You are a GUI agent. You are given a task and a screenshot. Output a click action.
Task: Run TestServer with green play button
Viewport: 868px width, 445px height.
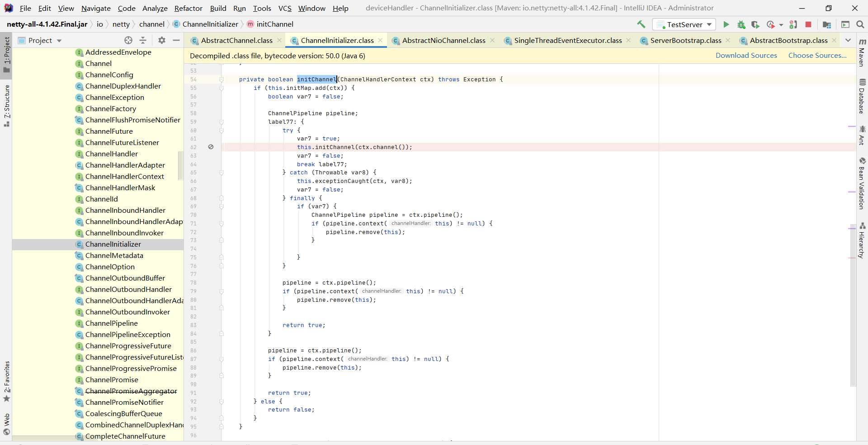(726, 24)
